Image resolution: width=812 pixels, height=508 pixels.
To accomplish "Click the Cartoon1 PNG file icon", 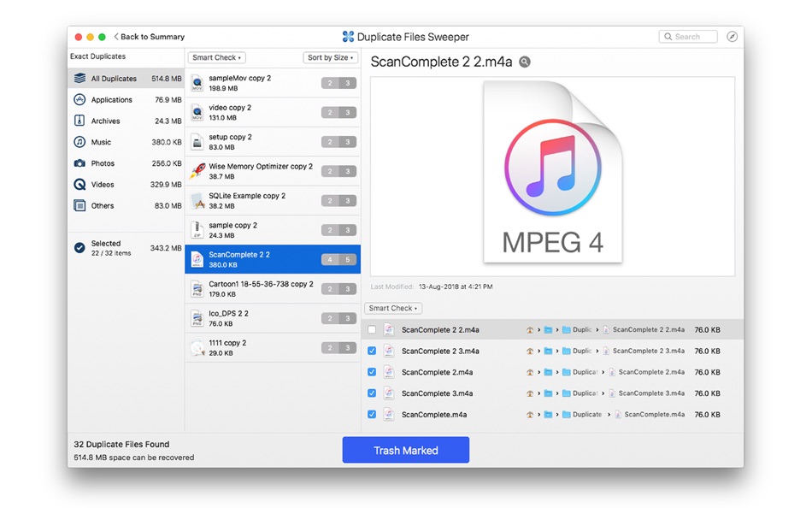I will (197, 289).
